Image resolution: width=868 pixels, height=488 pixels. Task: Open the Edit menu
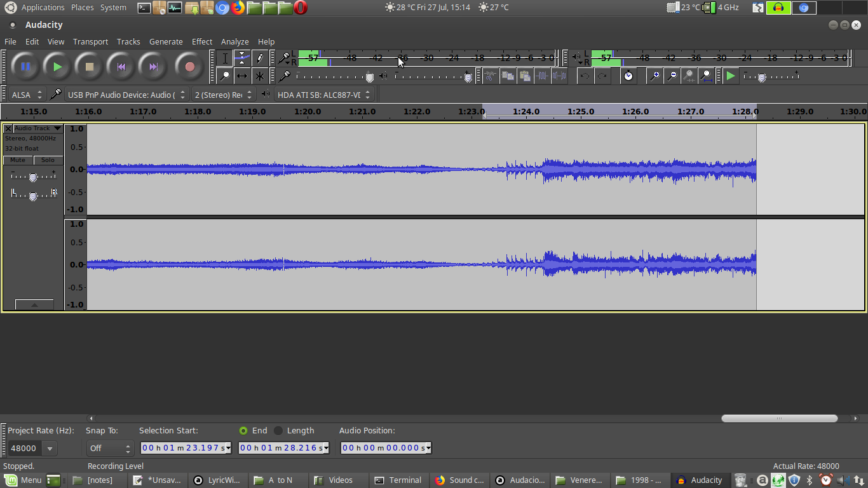tap(32, 41)
